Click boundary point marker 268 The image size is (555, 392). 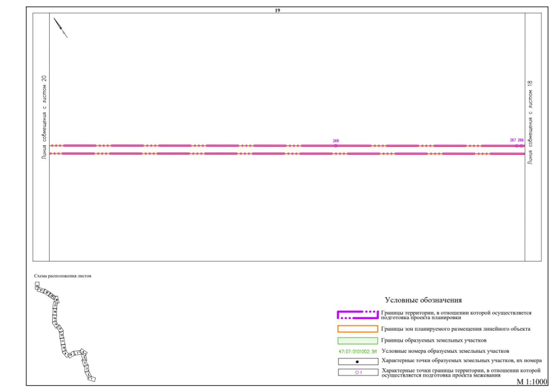click(x=335, y=145)
